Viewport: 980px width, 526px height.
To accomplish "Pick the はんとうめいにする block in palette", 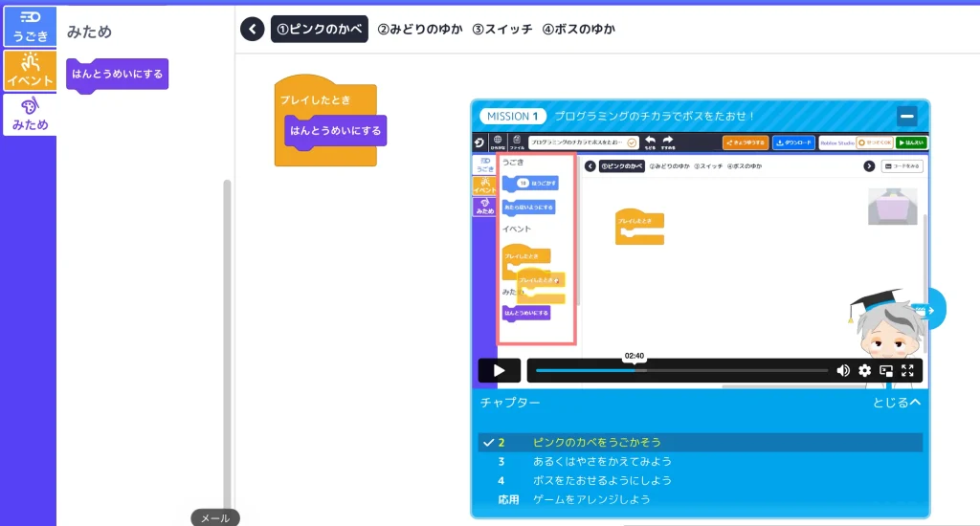I will click(118, 75).
